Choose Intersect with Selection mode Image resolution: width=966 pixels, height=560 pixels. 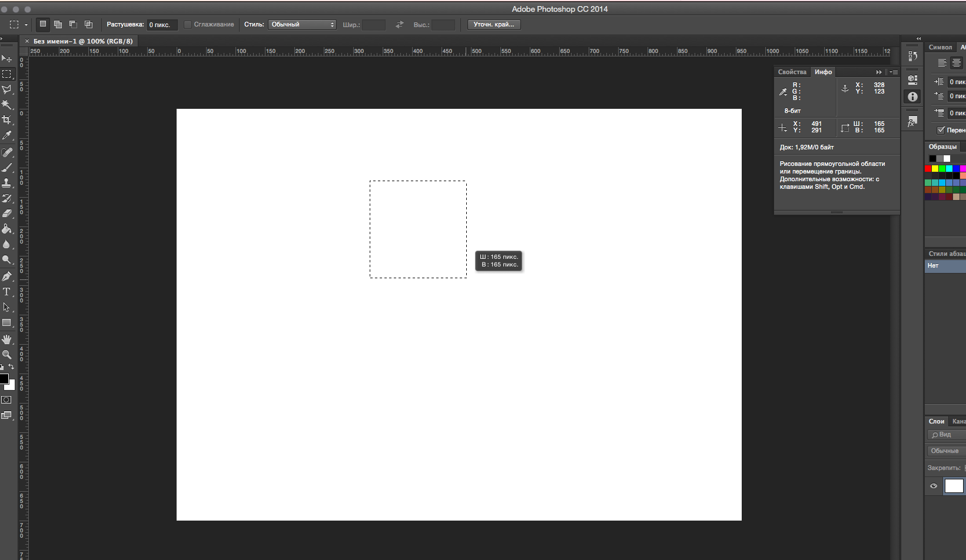tap(88, 24)
